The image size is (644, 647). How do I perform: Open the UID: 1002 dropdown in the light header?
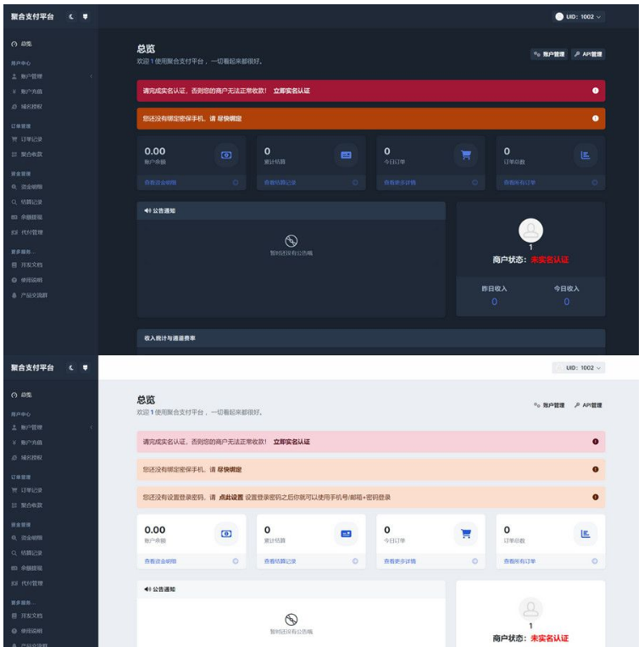click(x=578, y=367)
